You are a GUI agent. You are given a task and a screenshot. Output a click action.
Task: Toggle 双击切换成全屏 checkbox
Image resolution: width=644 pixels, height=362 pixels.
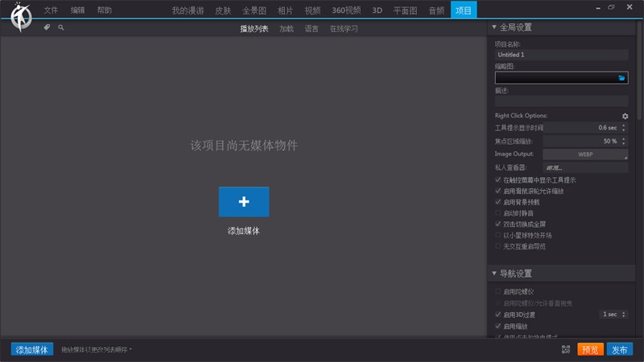tap(497, 224)
